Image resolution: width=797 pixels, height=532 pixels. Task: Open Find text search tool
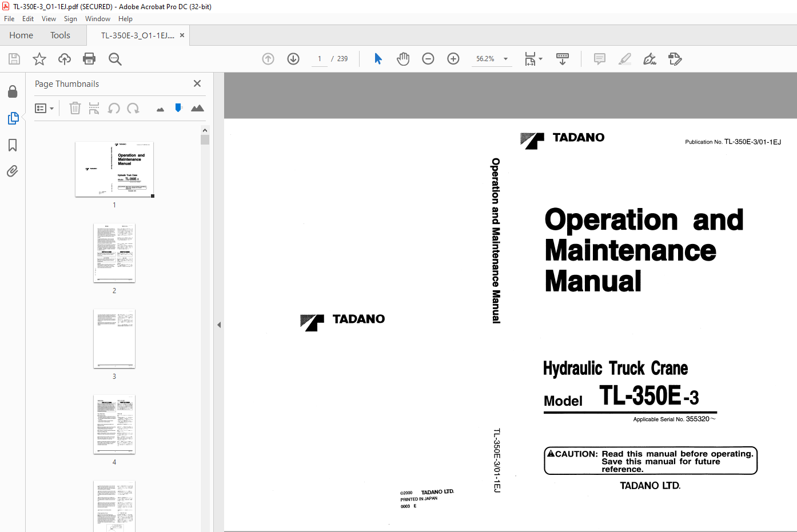[115, 59]
